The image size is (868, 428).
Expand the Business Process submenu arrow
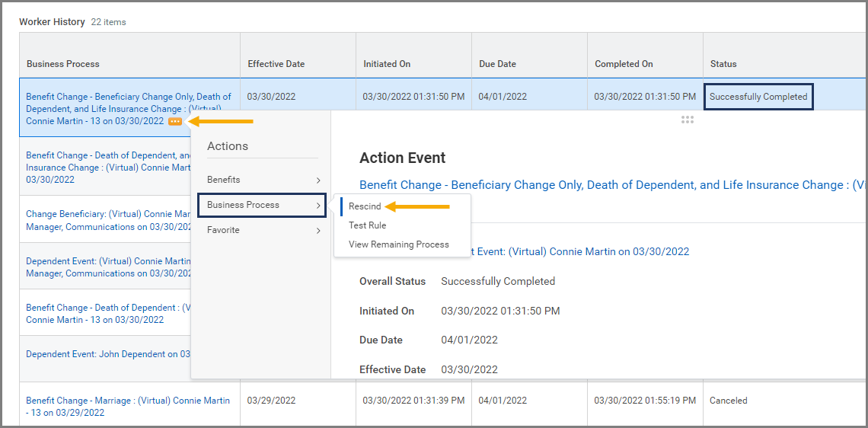click(x=318, y=206)
